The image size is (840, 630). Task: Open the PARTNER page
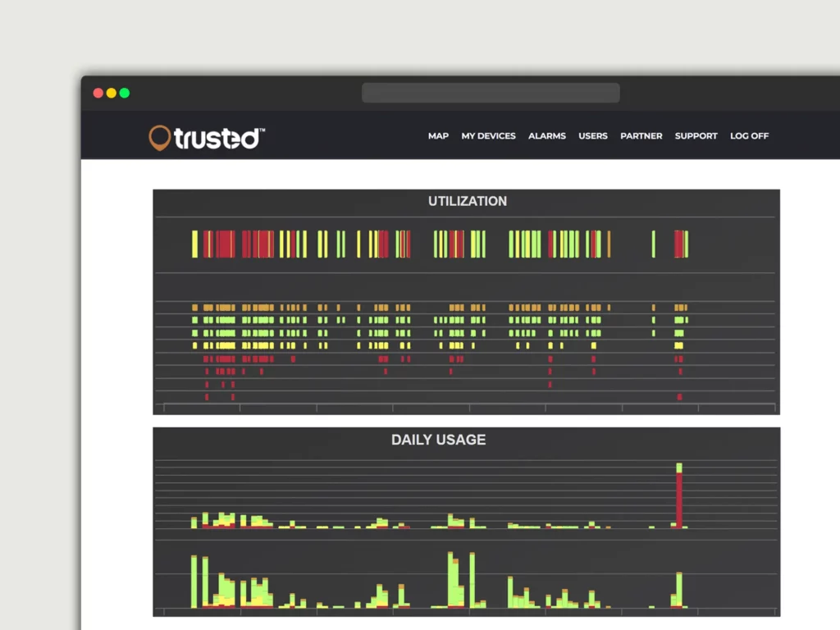641,136
